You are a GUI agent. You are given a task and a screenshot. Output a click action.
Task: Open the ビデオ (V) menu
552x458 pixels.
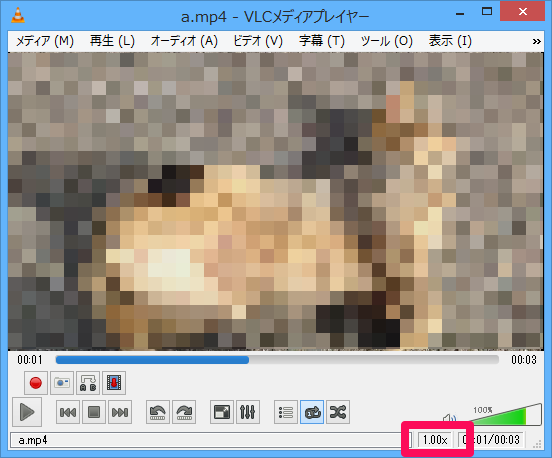(258, 41)
